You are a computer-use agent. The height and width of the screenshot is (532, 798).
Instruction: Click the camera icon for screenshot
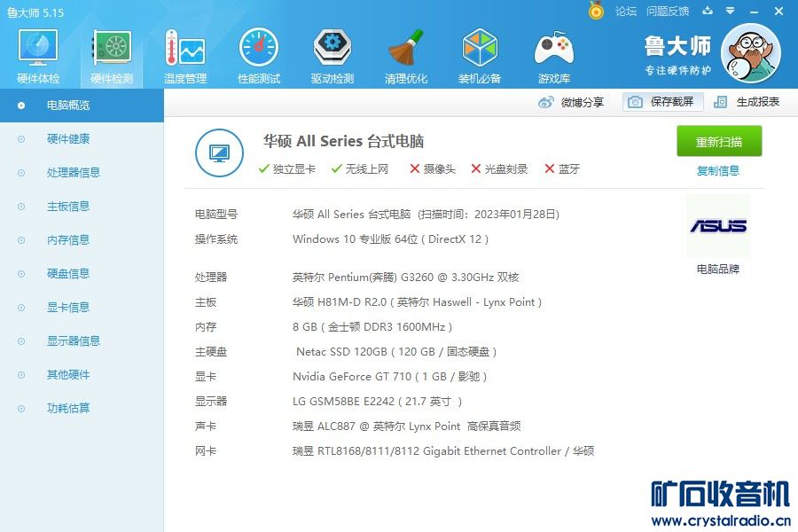pos(635,102)
